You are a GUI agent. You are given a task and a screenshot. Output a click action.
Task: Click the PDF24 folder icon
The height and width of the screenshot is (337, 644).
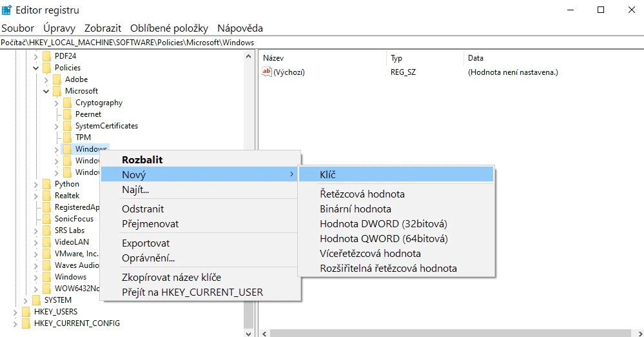tap(47, 56)
